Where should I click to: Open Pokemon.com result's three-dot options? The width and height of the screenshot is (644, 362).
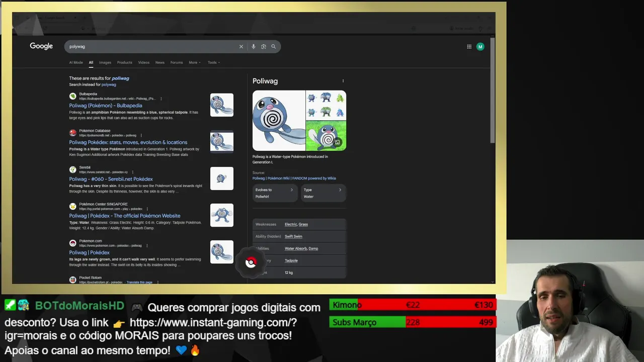tap(146, 245)
